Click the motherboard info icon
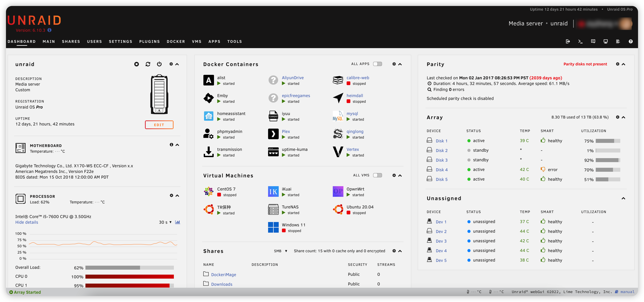 tap(171, 145)
